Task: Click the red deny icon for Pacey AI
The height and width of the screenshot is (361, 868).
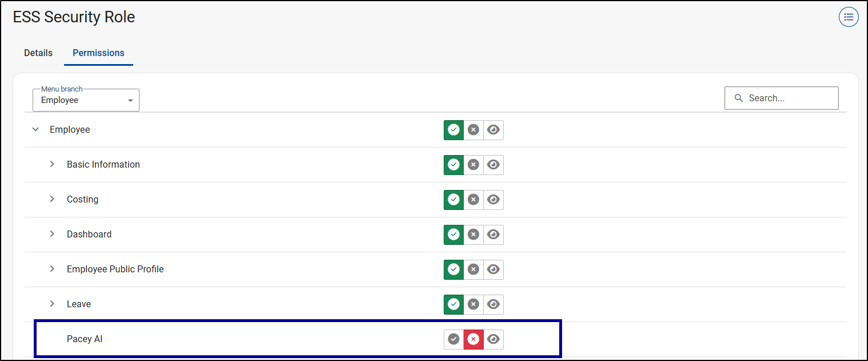Action: click(473, 339)
